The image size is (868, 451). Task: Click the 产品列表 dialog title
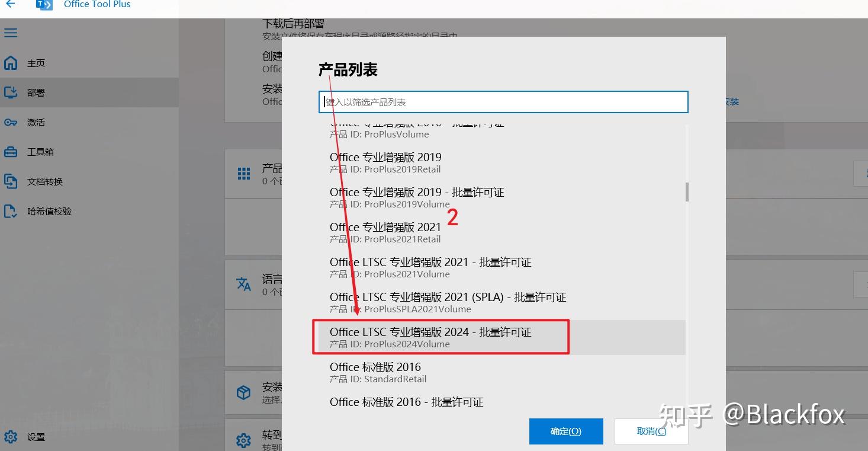click(348, 70)
